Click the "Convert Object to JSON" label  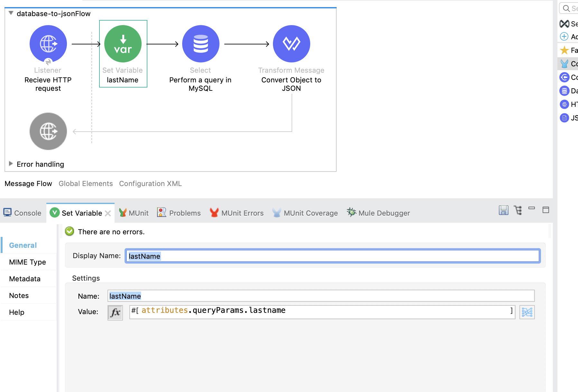point(291,84)
